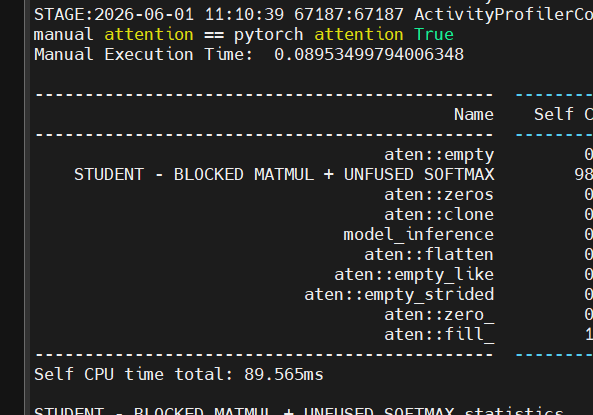Click the aten::zeros entry

point(439,195)
